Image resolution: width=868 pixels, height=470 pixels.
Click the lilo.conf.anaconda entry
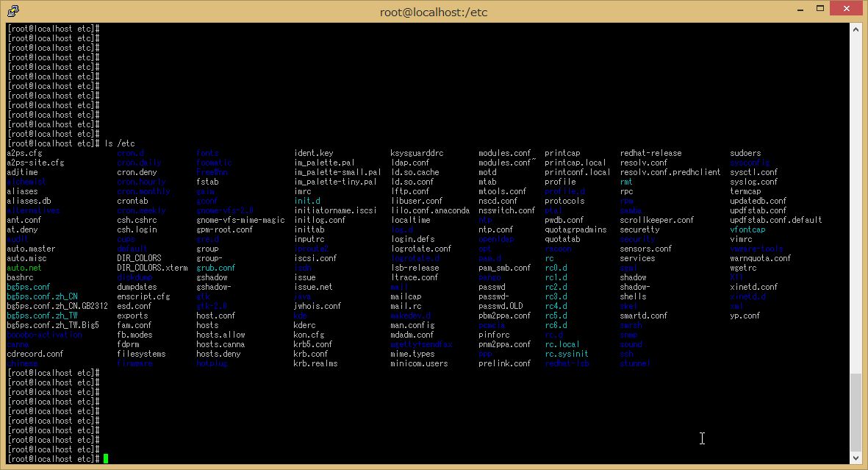pyautogui.click(x=430, y=210)
